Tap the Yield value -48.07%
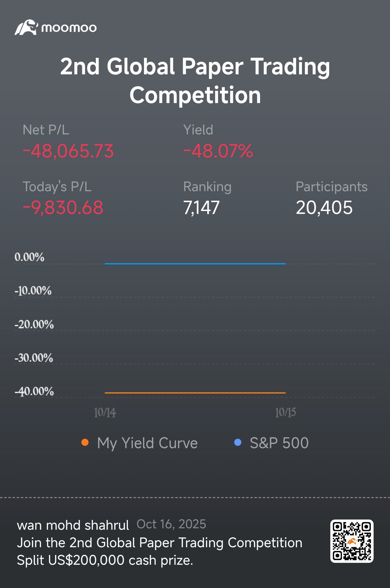 [218, 151]
